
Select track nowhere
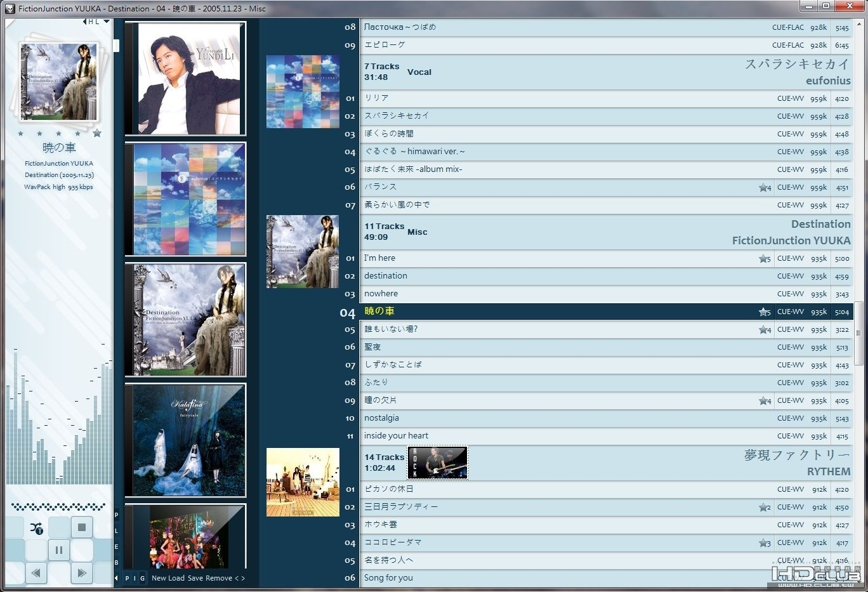[x=605, y=294]
